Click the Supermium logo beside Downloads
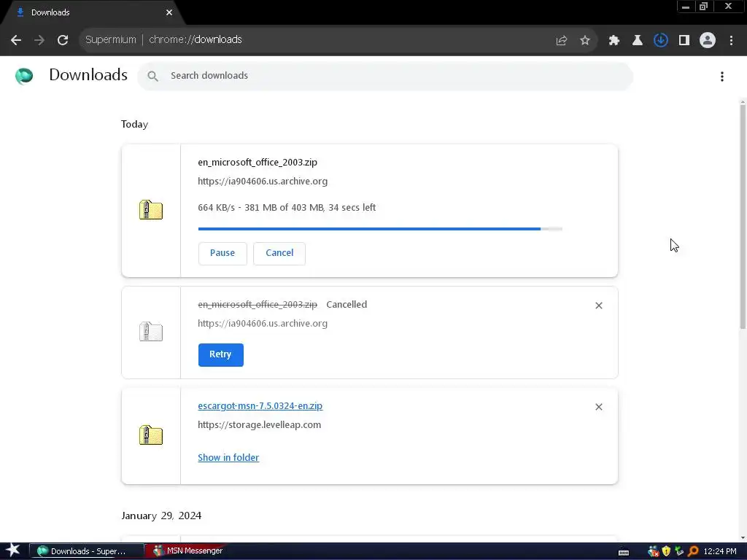The width and height of the screenshot is (747, 560). (x=24, y=76)
